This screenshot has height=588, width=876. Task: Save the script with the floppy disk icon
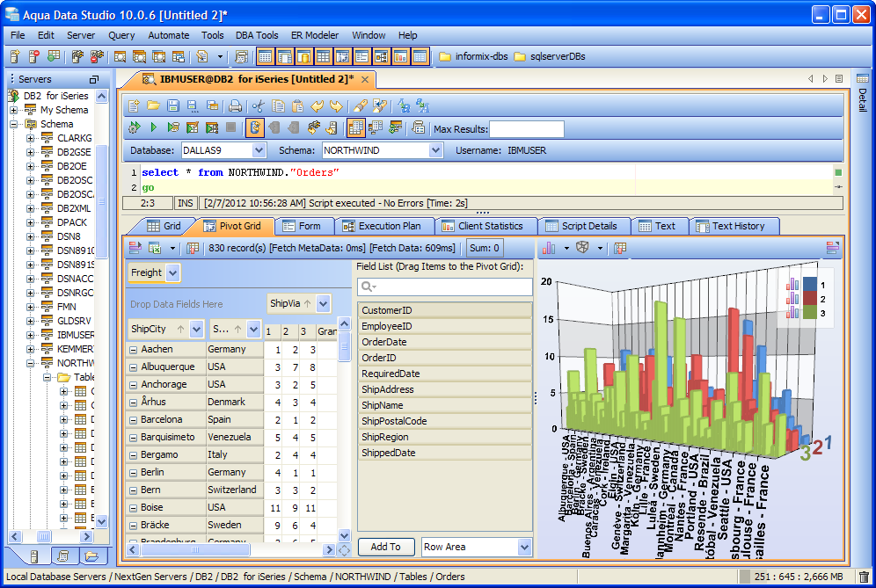coord(173,105)
